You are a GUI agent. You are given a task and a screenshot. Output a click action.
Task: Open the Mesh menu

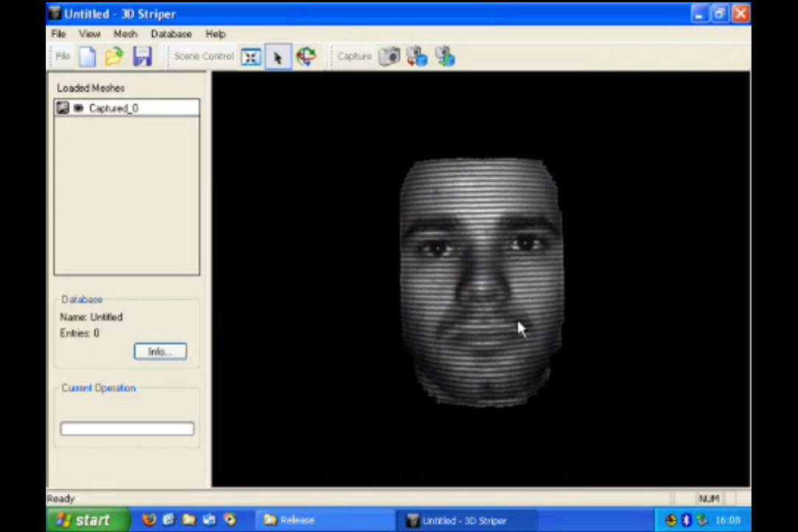tap(125, 34)
